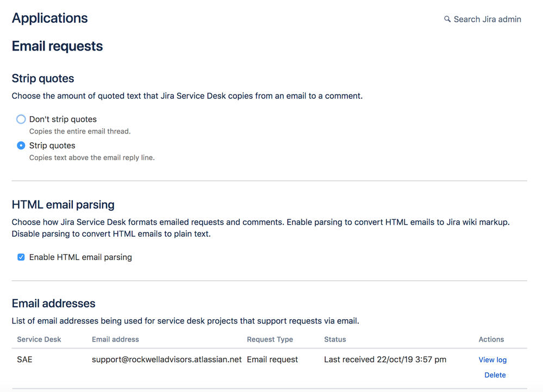Click the Actions column header

491,339
